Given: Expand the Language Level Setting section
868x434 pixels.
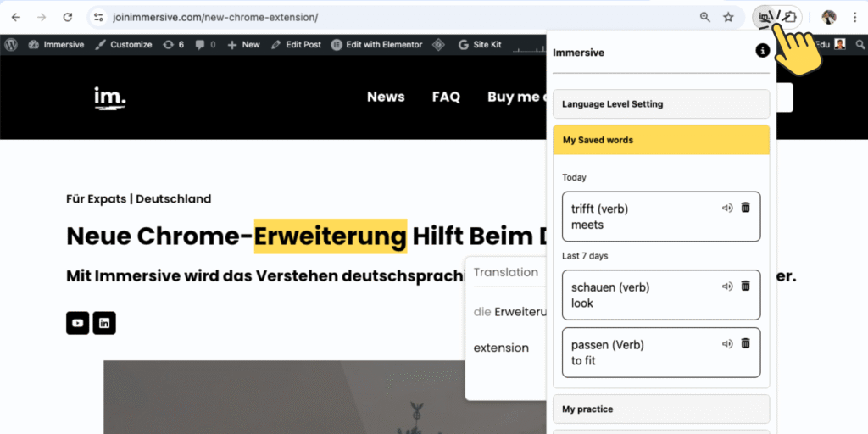Looking at the screenshot, I should click(660, 104).
